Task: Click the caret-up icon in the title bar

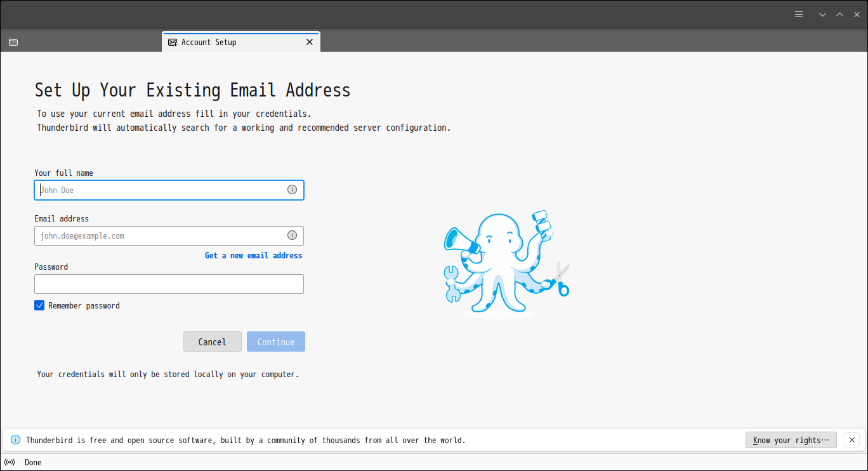Action: pos(839,14)
